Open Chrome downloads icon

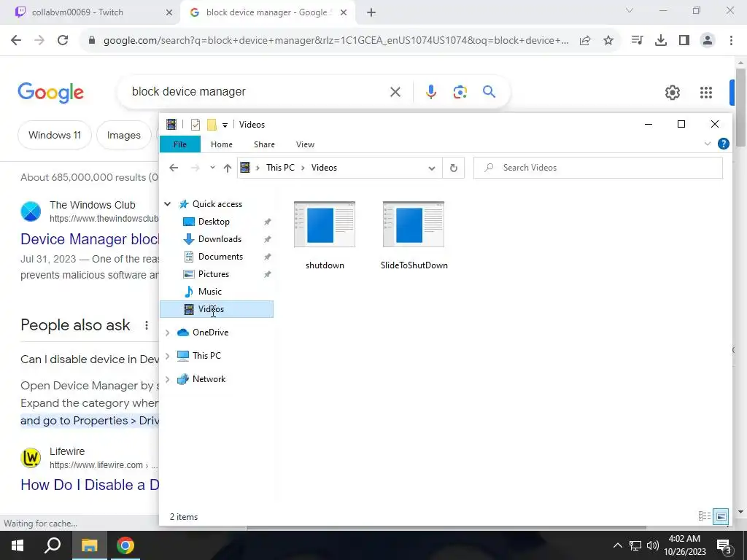click(661, 41)
